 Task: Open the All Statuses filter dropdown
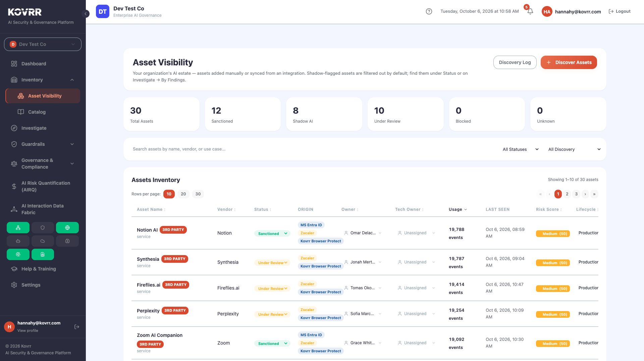pos(521,149)
